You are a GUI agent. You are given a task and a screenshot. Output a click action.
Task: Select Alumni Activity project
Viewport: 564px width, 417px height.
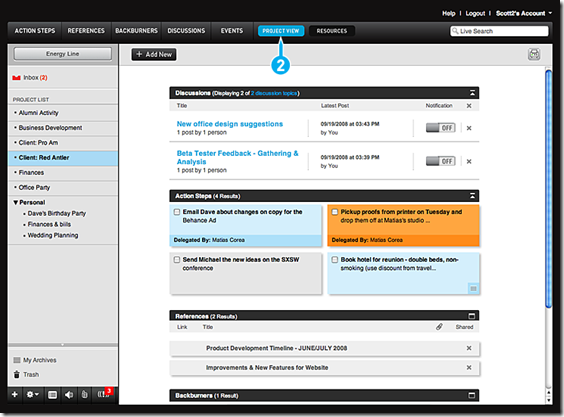click(x=63, y=113)
